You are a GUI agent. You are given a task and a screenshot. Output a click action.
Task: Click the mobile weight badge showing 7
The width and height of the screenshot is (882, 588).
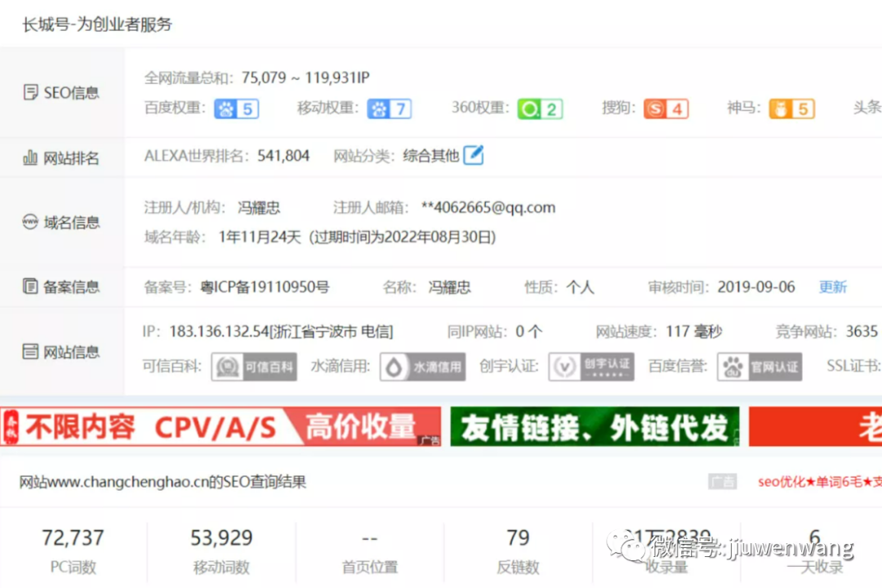(390, 108)
